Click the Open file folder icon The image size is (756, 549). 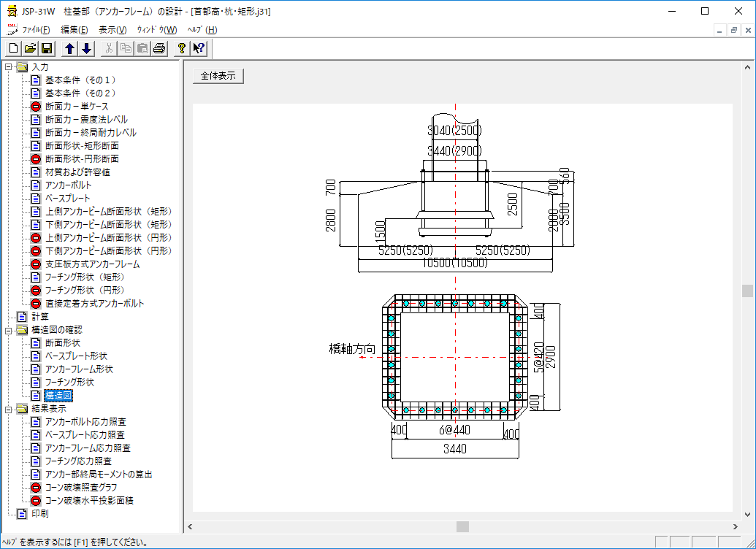point(30,48)
